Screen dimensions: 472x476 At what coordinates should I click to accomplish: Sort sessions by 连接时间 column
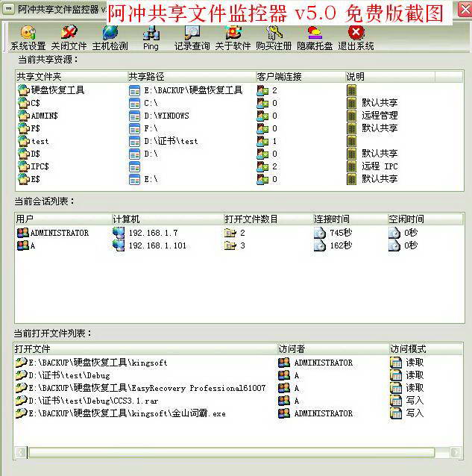[x=349, y=219]
